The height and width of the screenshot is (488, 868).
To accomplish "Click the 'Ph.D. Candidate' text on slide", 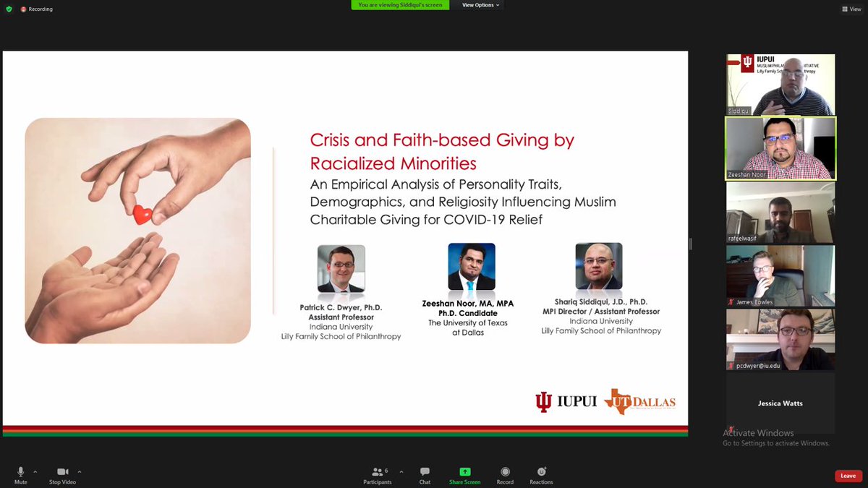I will [x=468, y=313].
